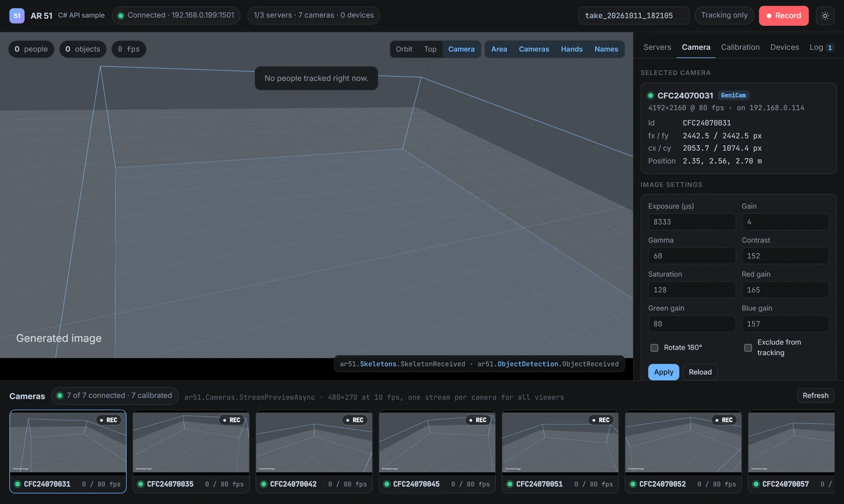Select camera CFC24070042 thumbnail
This screenshot has height=504, width=844.
(x=314, y=451)
